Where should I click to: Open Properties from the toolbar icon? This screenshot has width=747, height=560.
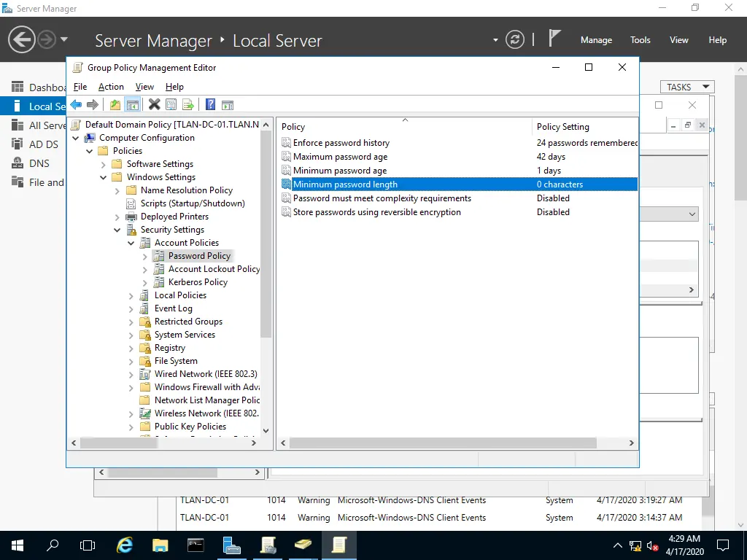[x=171, y=104]
